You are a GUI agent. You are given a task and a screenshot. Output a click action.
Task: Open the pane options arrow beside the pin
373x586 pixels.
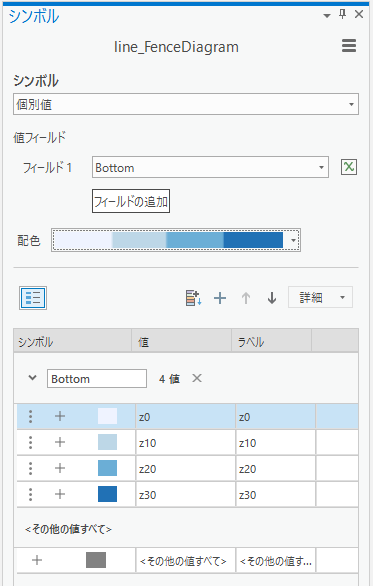(x=327, y=15)
